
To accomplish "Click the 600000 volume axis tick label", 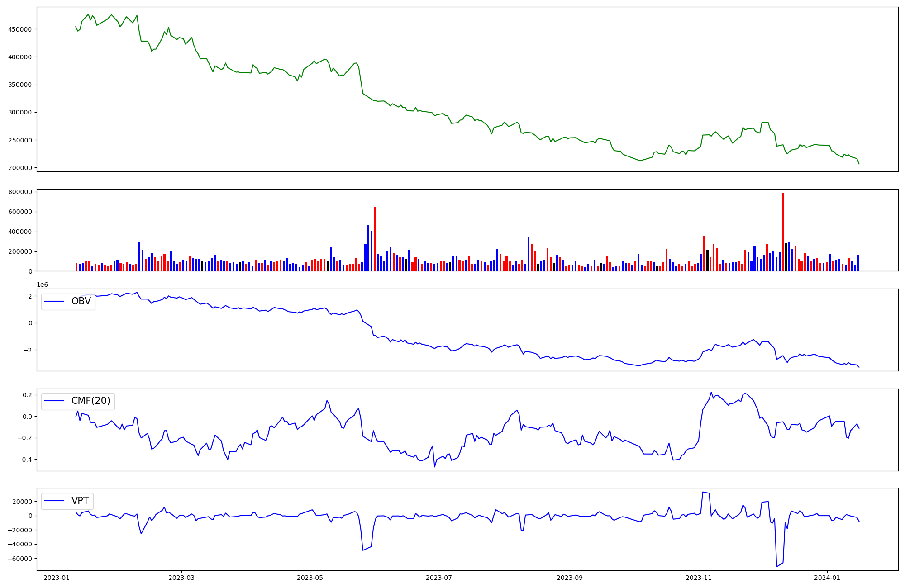I will [20, 212].
